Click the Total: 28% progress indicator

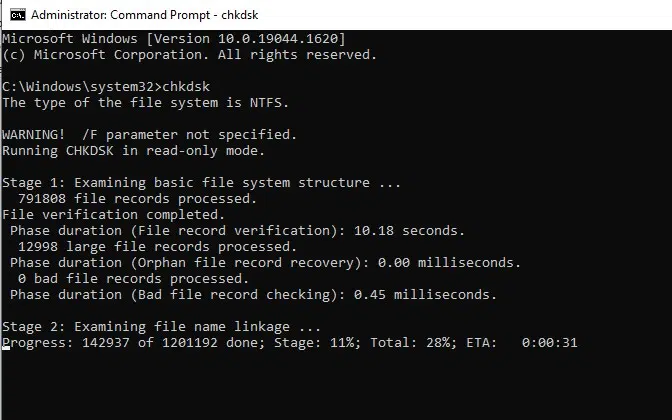click(413, 343)
